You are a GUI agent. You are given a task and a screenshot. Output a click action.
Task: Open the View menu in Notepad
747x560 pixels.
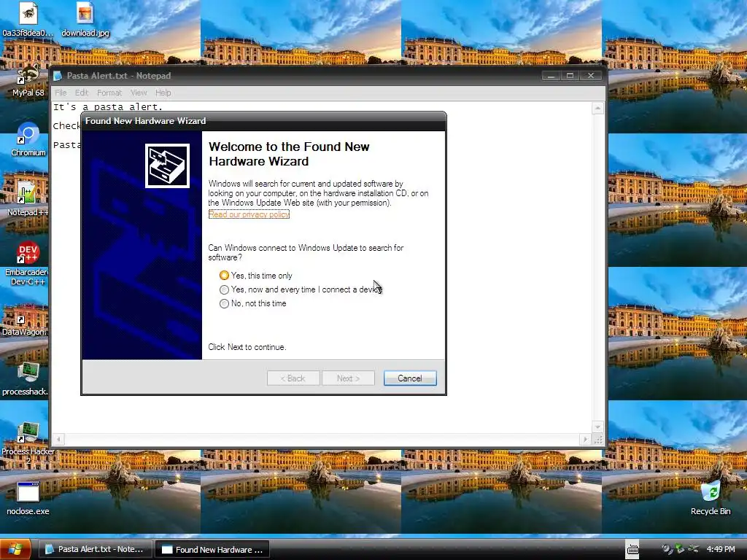coord(139,93)
